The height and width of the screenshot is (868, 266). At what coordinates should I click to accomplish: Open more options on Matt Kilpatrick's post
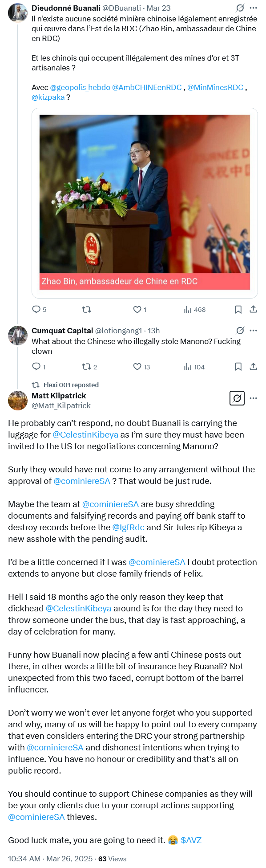[x=254, y=398]
